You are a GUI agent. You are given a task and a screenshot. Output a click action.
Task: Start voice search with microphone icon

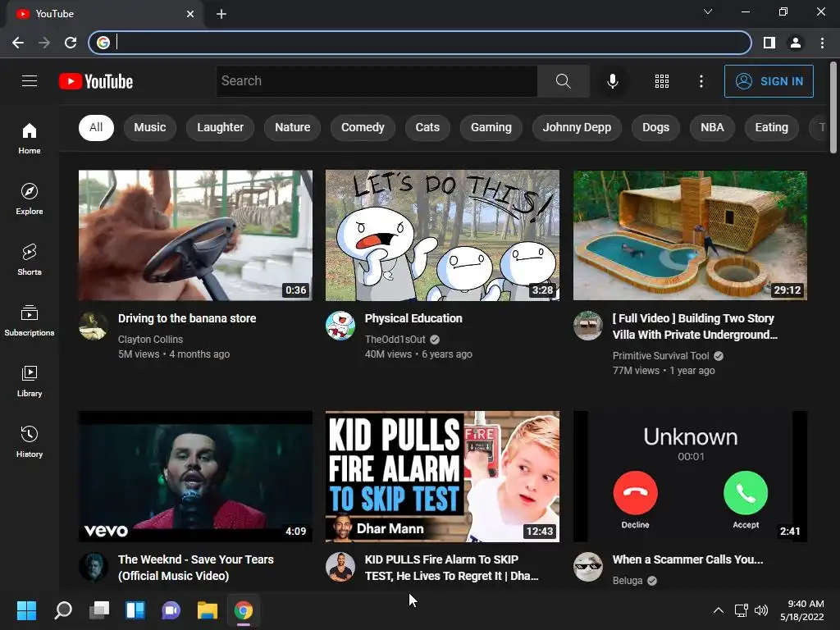pos(612,81)
